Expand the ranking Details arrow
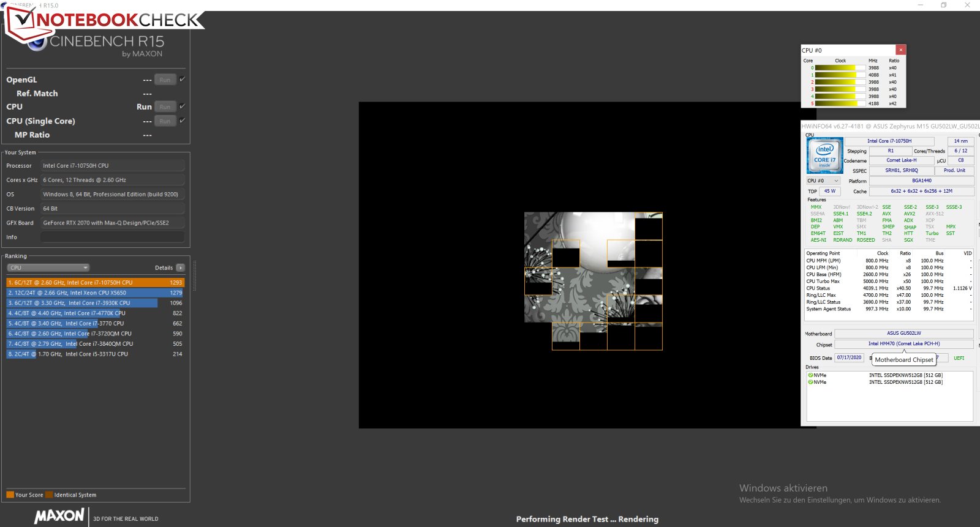The image size is (980, 527). click(181, 267)
